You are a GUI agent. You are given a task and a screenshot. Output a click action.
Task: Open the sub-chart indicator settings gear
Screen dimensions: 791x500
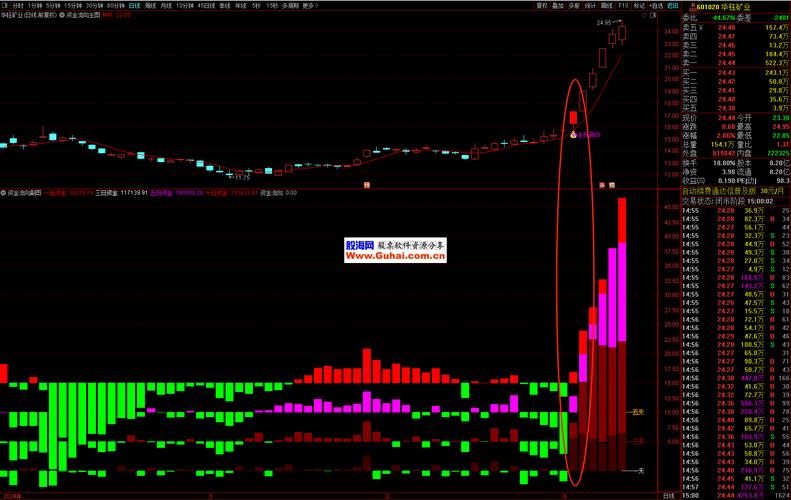(x=3, y=193)
